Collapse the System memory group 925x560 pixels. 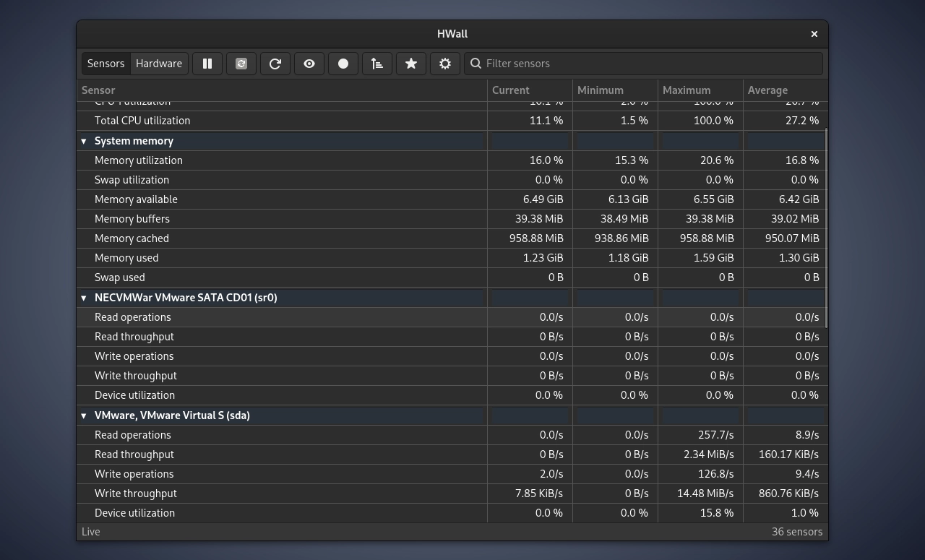coord(84,141)
